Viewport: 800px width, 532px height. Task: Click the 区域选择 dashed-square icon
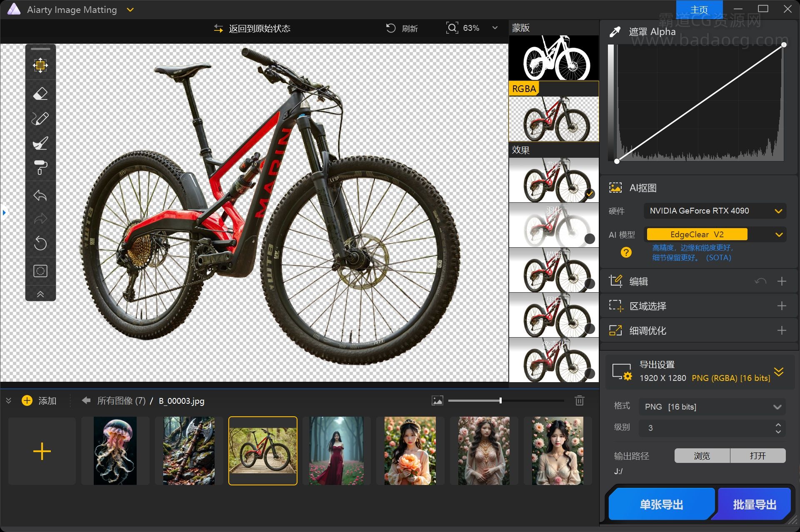(x=616, y=306)
